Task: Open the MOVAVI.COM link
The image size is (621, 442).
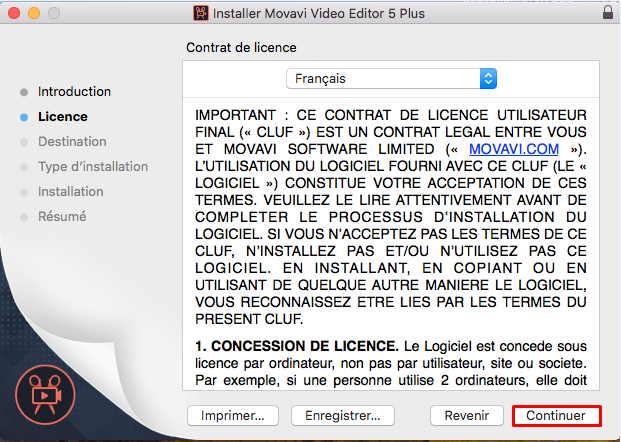Action: pyautogui.click(x=514, y=149)
